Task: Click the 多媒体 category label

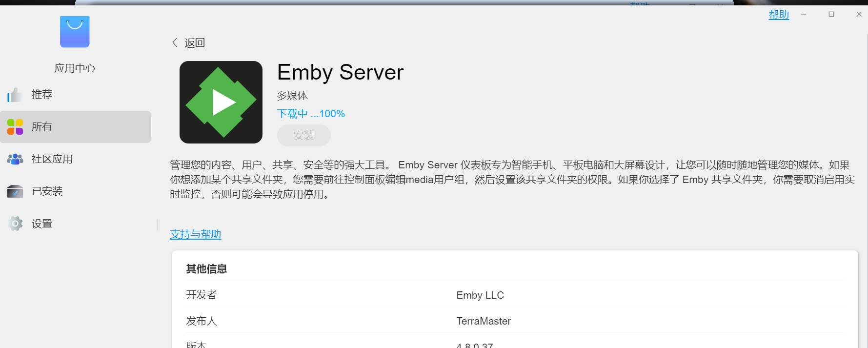Action: tap(292, 96)
